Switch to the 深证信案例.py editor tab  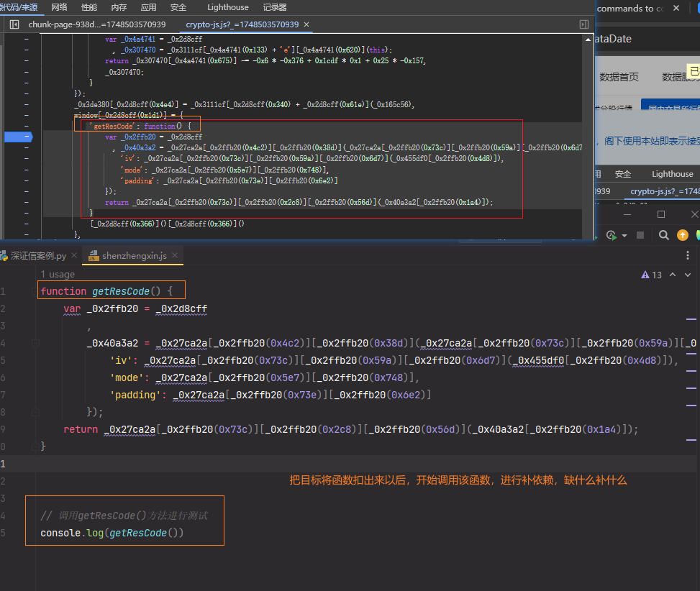(38, 255)
